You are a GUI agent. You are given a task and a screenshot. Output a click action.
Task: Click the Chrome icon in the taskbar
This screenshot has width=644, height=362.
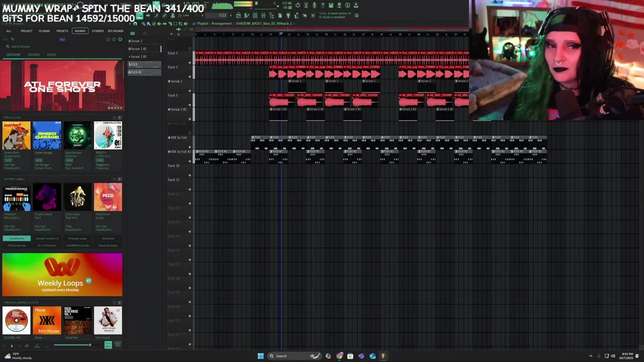(340, 356)
